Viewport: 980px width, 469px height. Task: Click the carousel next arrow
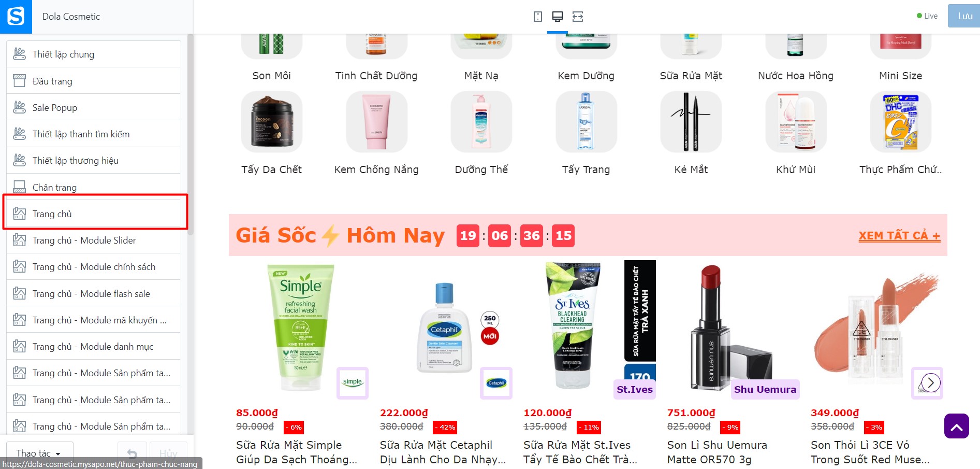point(930,383)
